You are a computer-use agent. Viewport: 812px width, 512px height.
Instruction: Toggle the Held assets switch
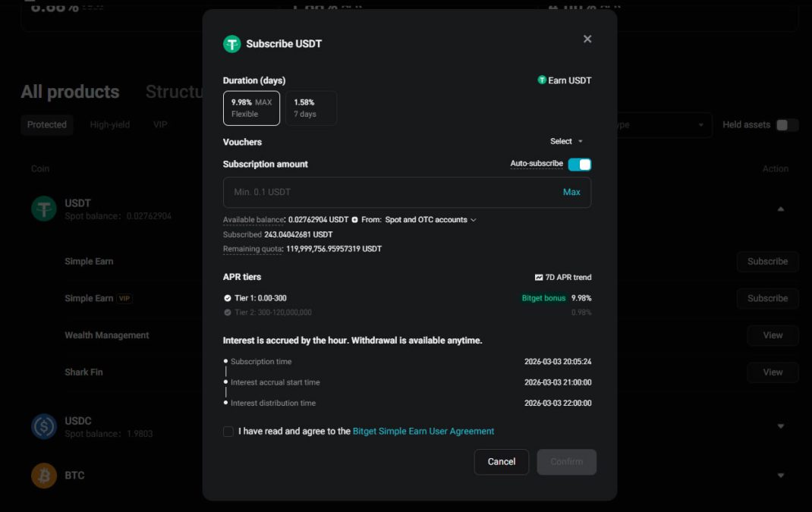point(787,124)
